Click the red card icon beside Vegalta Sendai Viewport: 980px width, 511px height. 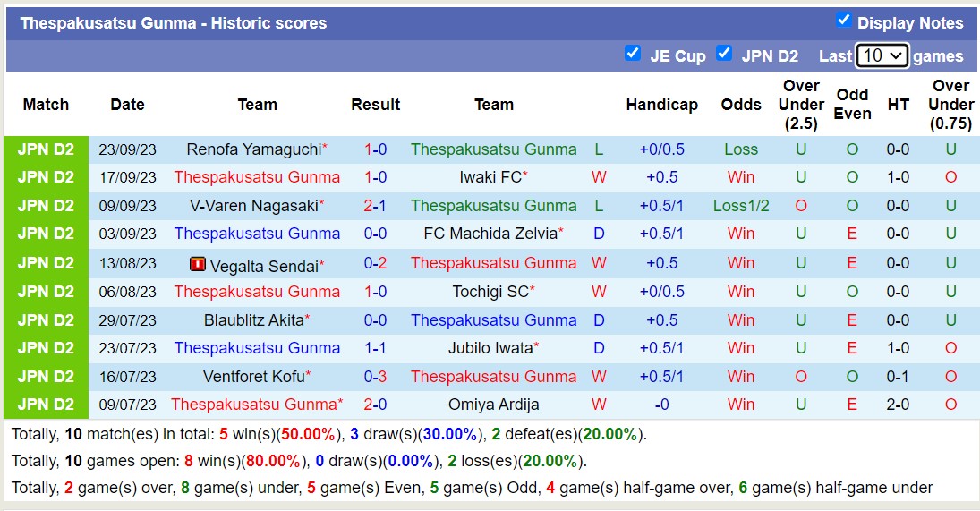pyautogui.click(x=198, y=264)
